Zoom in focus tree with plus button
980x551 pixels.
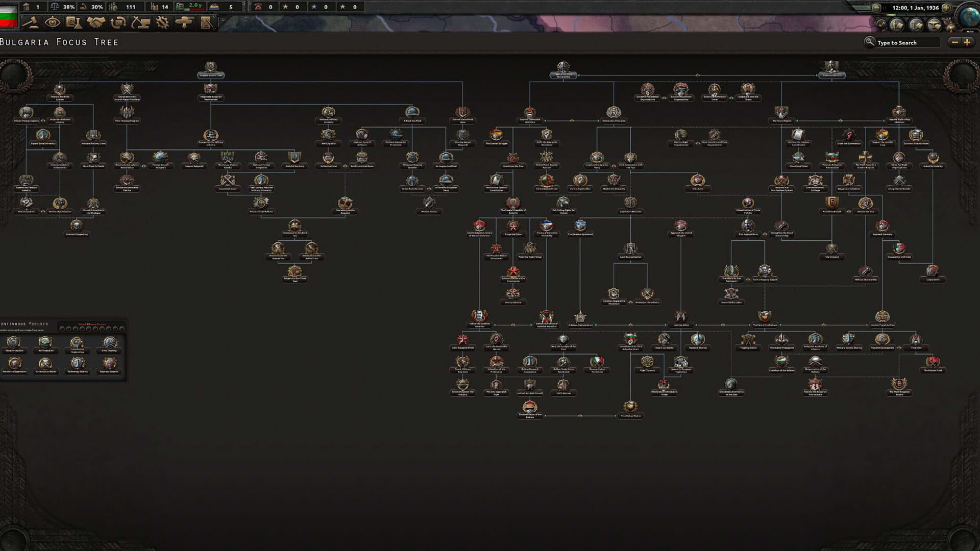967,42
